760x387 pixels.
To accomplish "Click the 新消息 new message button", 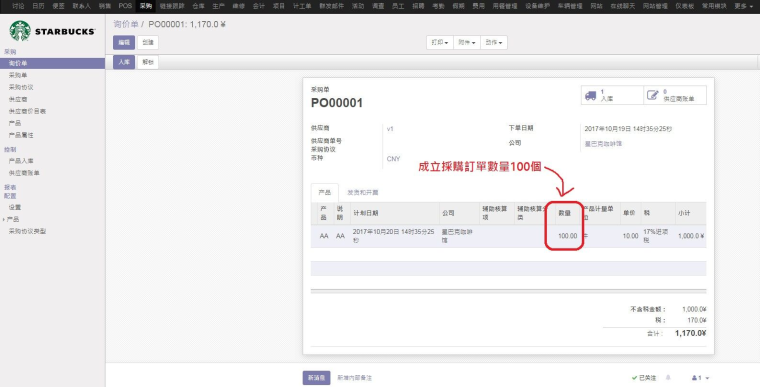I will [x=317, y=378].
